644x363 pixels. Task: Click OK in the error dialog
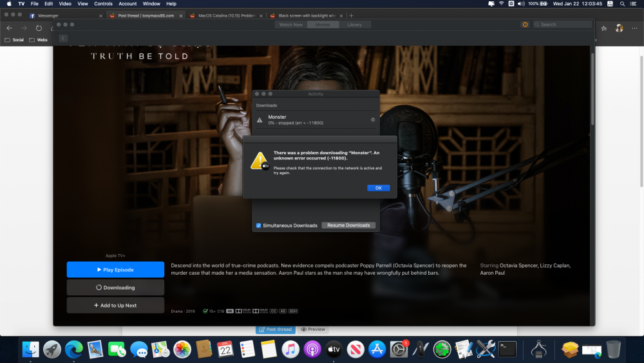click(378, 188)
